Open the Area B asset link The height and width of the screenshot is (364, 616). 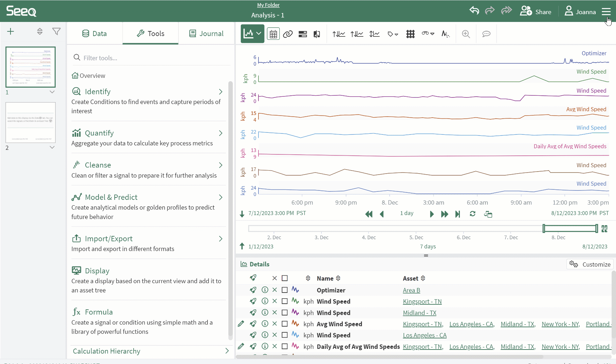click(411, 290)
